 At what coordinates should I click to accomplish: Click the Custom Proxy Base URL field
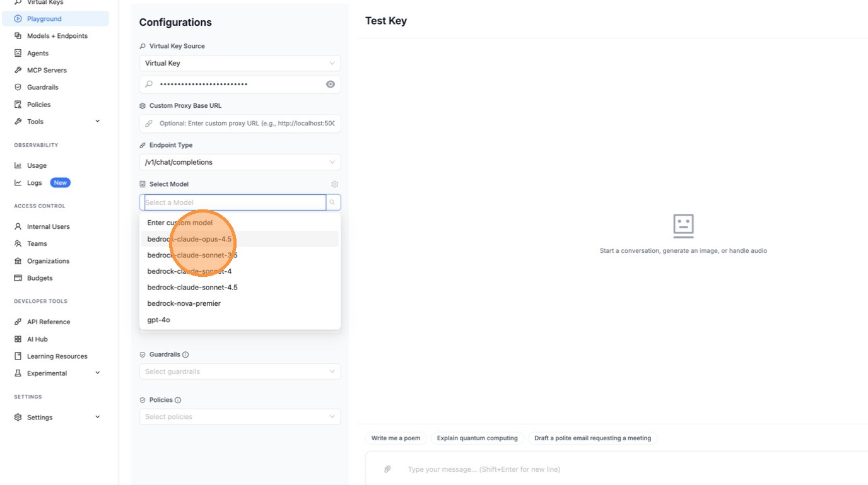[246, 124]
